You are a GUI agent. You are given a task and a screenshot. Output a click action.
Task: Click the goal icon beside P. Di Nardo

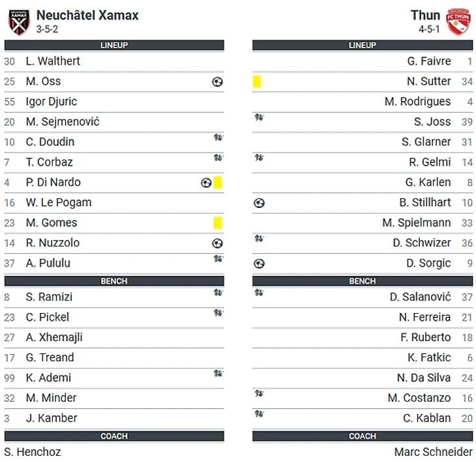coord(206,183)
